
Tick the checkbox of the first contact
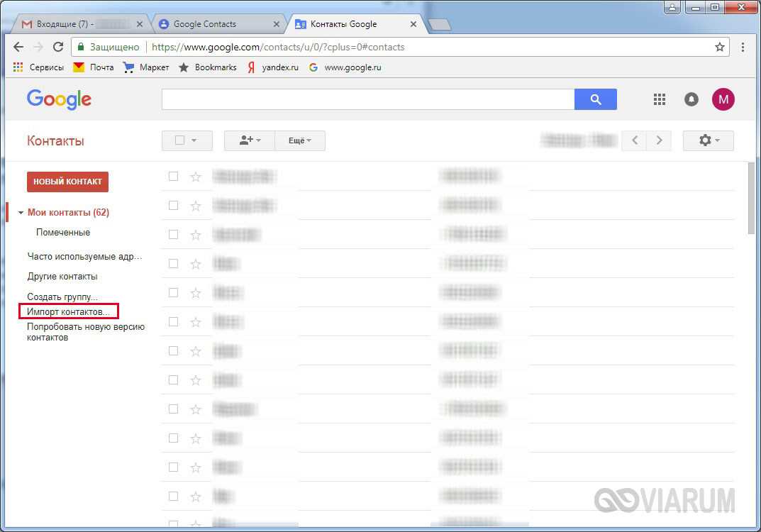(x=173, y=176)
